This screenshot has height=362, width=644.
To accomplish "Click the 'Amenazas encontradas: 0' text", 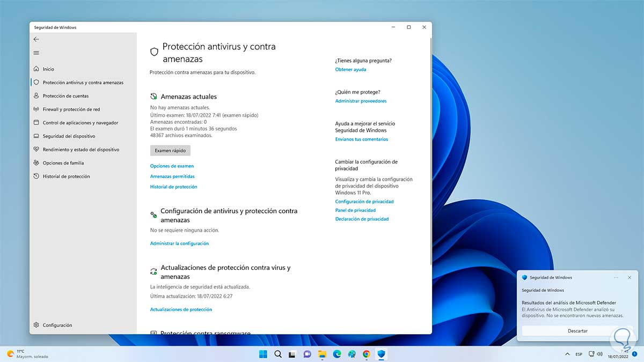I will click(x=179, y=122).
